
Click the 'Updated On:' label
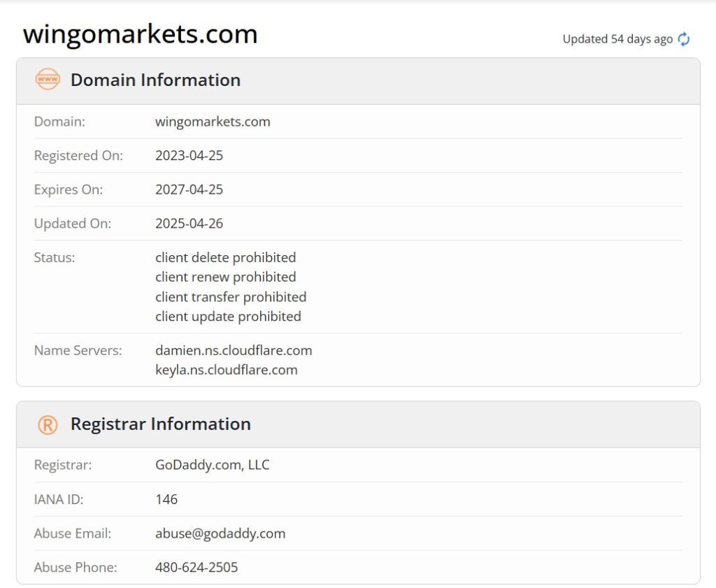(73, 223)
